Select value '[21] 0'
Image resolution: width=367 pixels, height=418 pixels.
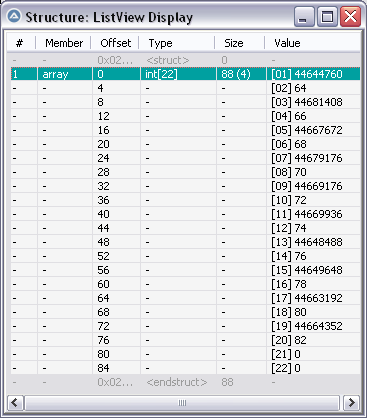286,354
